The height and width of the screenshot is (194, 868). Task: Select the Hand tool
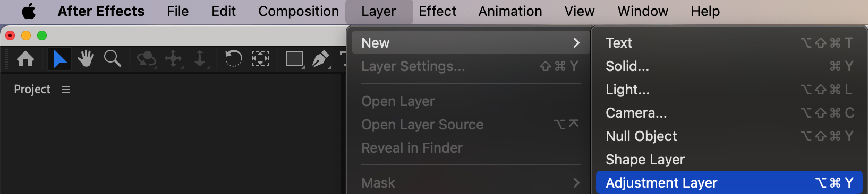(x=86, y=58)
